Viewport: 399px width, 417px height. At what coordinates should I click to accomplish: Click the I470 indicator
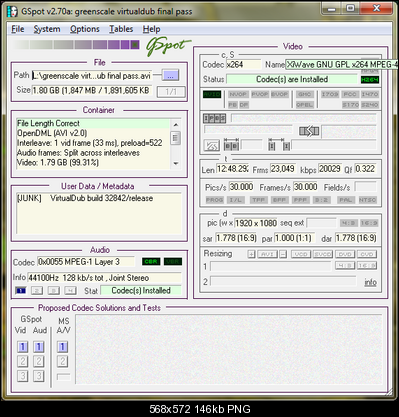[370, 94]
